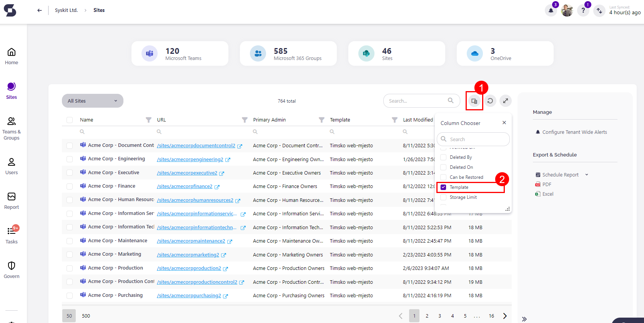
Task: Open Tasks in the sidebar
Action: click(x=12, y=235)
